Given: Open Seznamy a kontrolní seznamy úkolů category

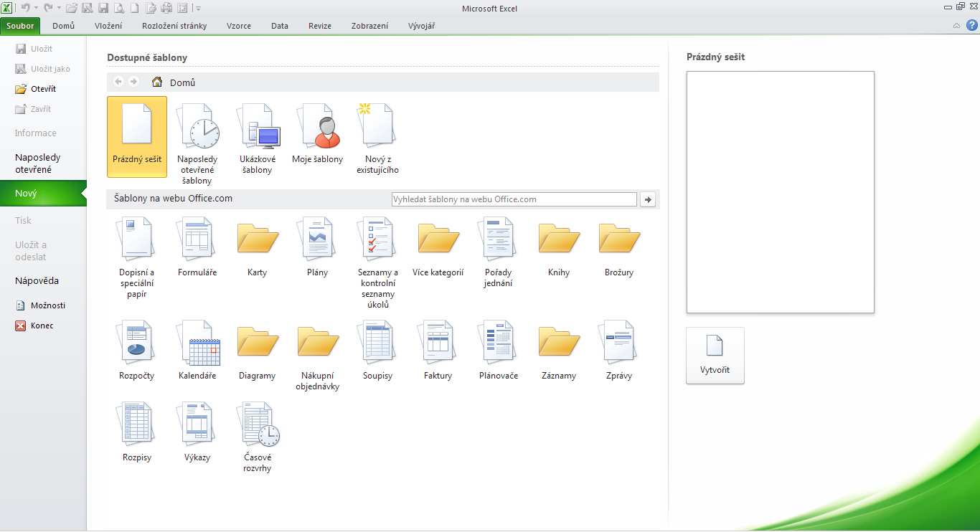Looking at the screenshot, I should 378,263.
